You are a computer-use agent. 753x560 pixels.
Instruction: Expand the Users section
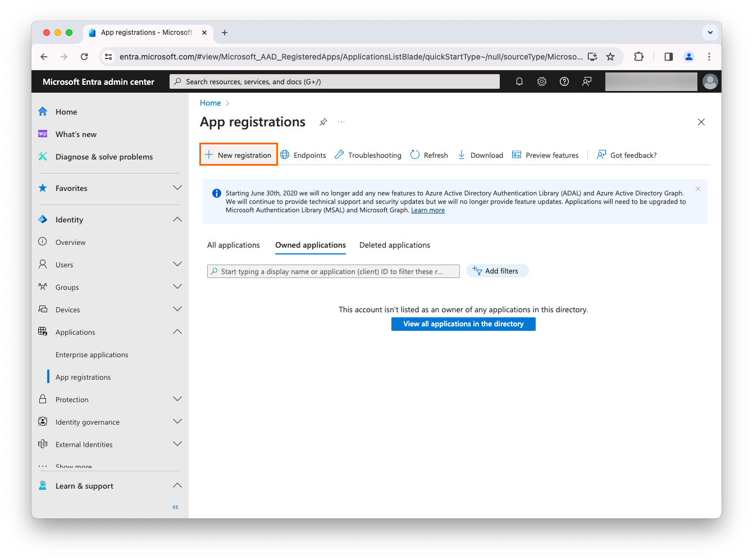[x=177, y=264]
